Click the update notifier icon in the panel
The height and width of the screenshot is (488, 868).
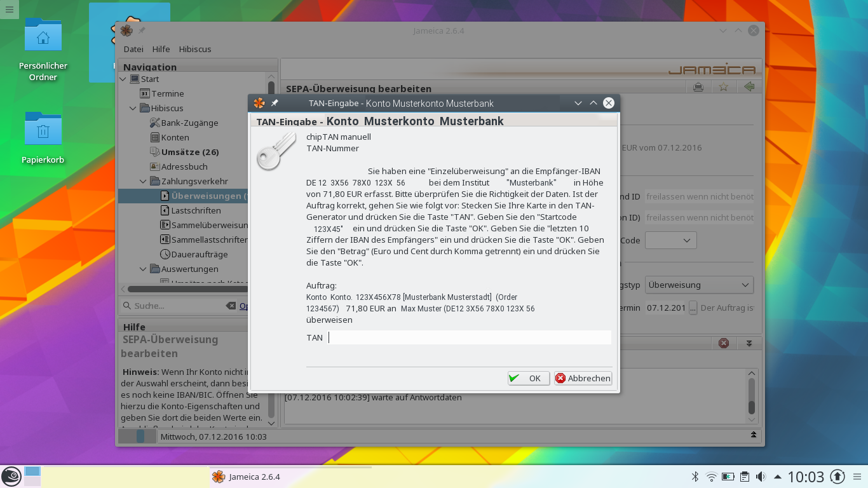coord(837,477)
